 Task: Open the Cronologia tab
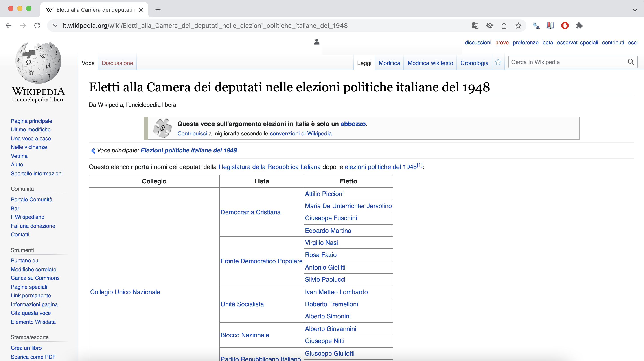(474, 63)
